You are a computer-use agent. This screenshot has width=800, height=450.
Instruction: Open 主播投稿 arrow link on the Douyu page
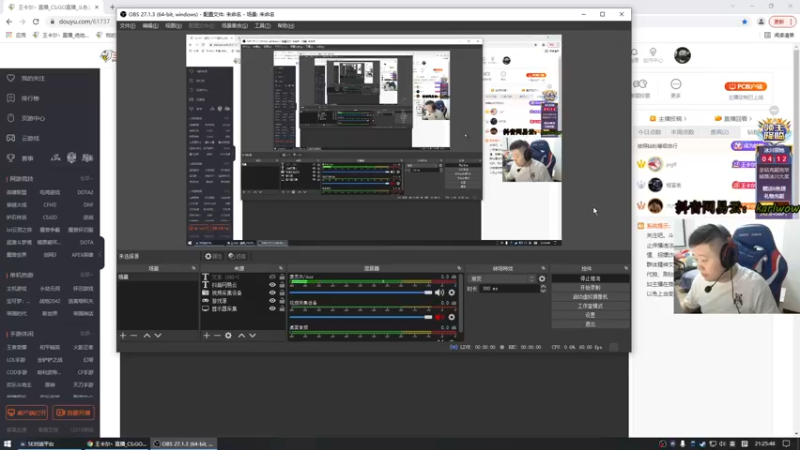click(x=668, y=118)
